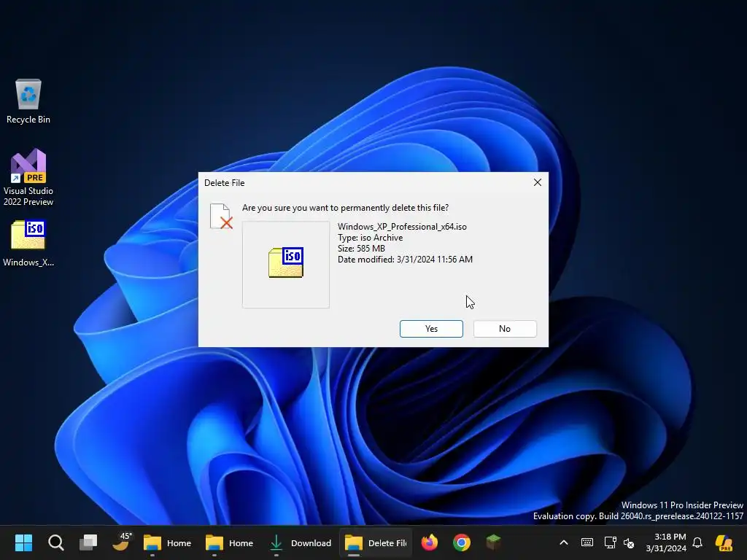Select the Windows_X... iso file on desktop
The height and width of the screenshot is (560, 747).
28,244
